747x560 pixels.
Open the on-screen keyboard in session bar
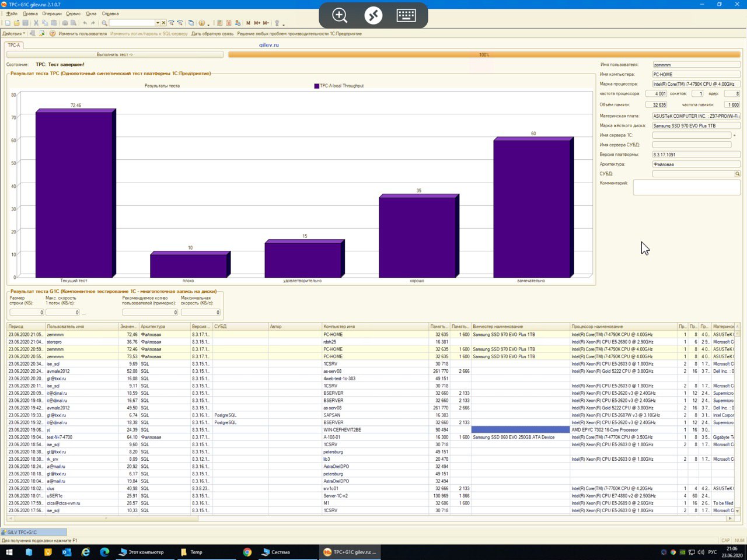tap(406, 15)
